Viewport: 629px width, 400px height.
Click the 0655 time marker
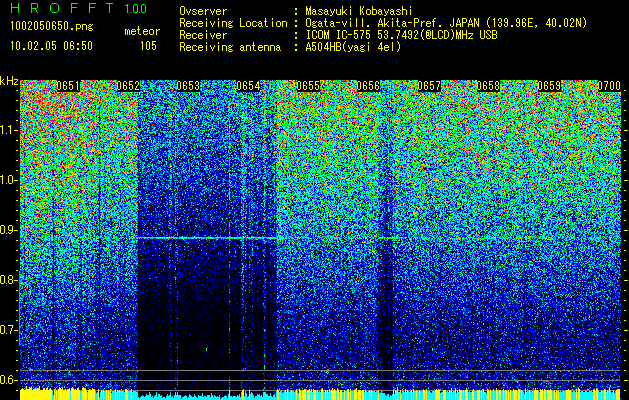(308, 86)
